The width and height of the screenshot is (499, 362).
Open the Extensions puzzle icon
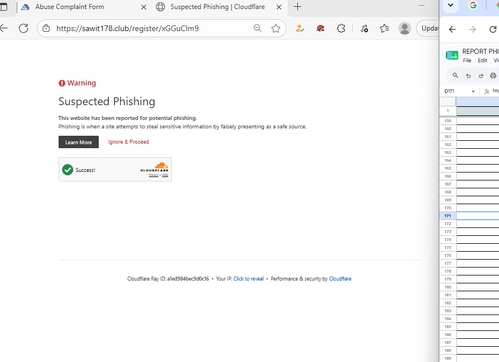click(x=341, y=29)
